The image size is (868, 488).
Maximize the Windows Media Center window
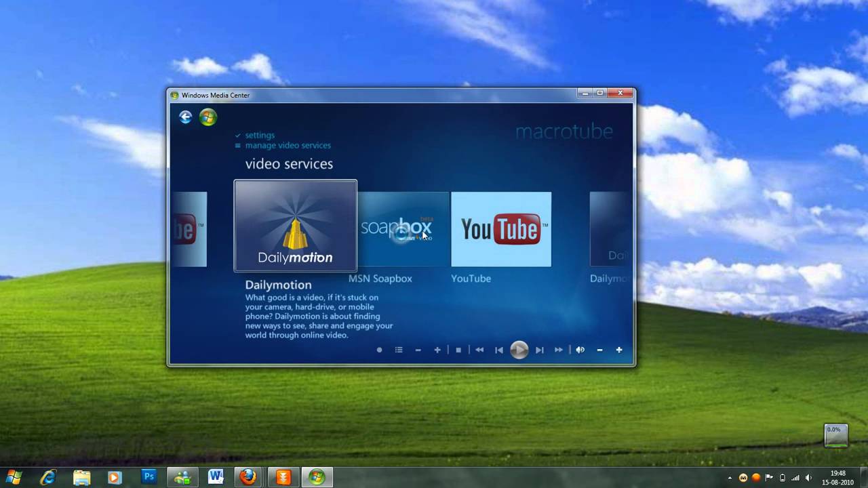(x=600, y=93)
